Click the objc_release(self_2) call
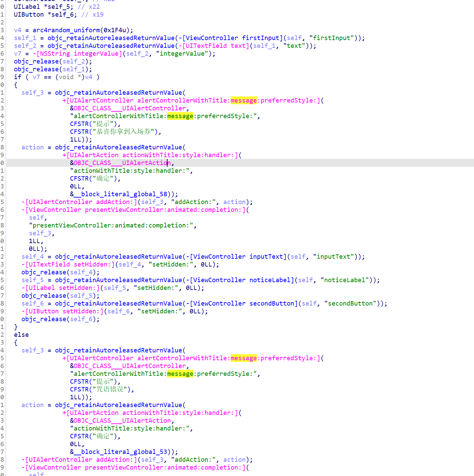Screen dimensions: 474x476 [53, 61]
